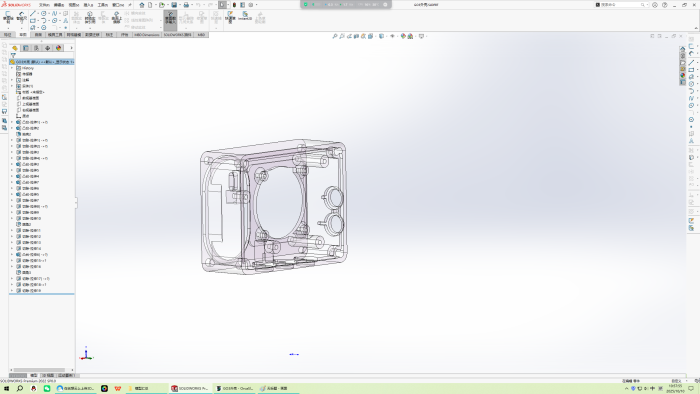Image resolution: width=700 pixels, height=394 pixels.
Task: Click the Print icon in top toolbar
Action: coord(186,5)
